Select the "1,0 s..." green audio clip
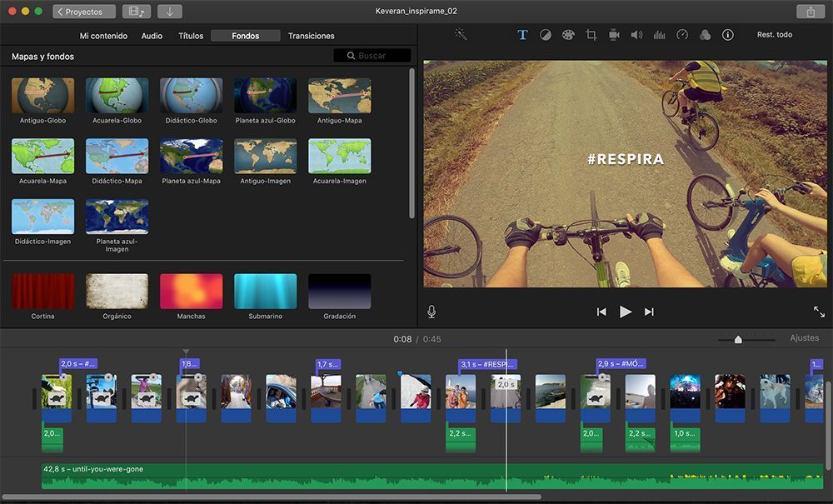This screenshot has height=504, width=833. [685, 440]
